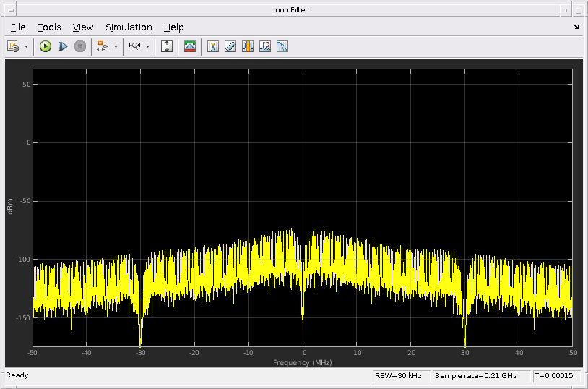Run the simulation with the Play button
The height and width of the screenshot is (389, 588).
[x=46, y=46]
